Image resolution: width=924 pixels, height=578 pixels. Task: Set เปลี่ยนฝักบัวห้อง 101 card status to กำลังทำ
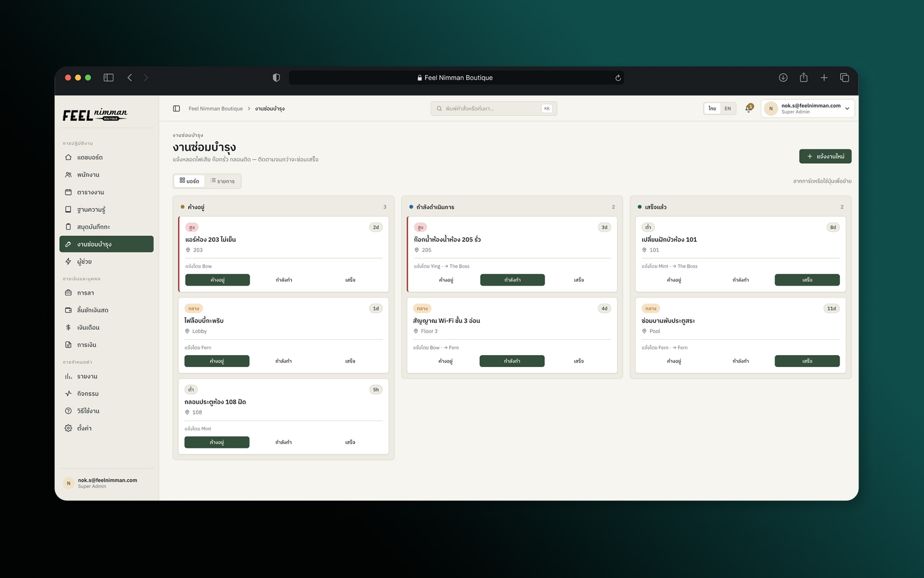[741, 280]
